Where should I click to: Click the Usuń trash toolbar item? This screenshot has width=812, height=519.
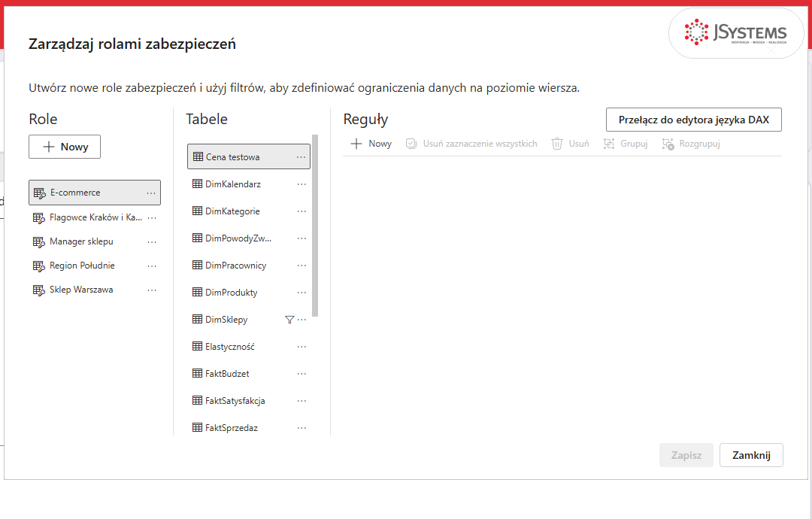[x=570, y=144]
